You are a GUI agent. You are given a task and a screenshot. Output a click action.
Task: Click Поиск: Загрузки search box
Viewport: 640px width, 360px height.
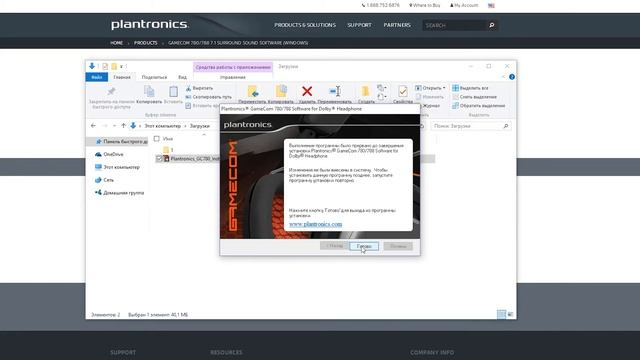point(471,126)
